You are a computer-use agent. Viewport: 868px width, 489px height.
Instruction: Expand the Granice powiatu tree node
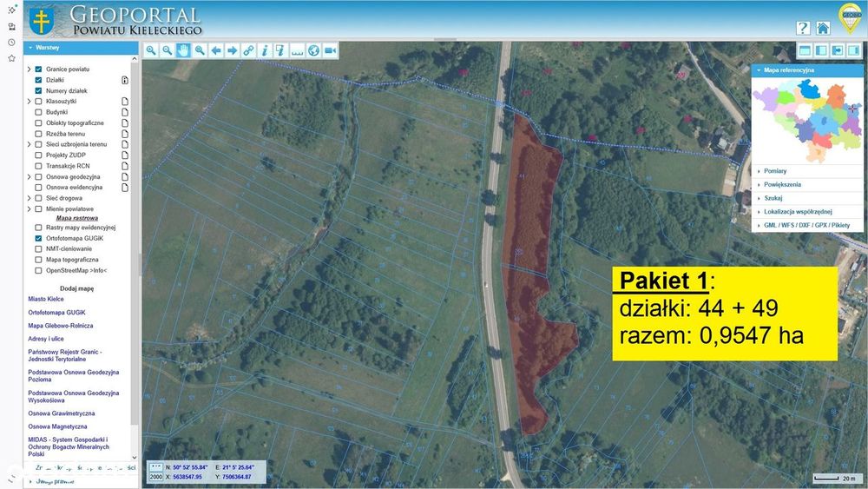(29, 69)
